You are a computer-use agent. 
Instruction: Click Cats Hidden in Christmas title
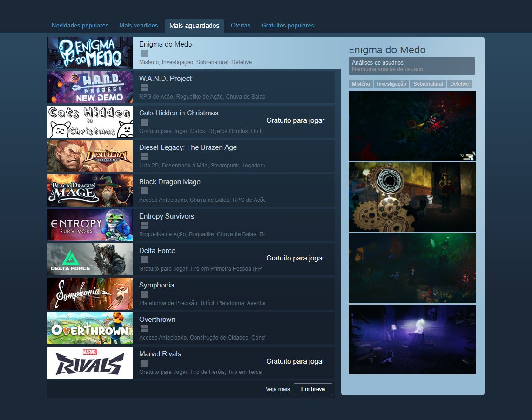178,113
